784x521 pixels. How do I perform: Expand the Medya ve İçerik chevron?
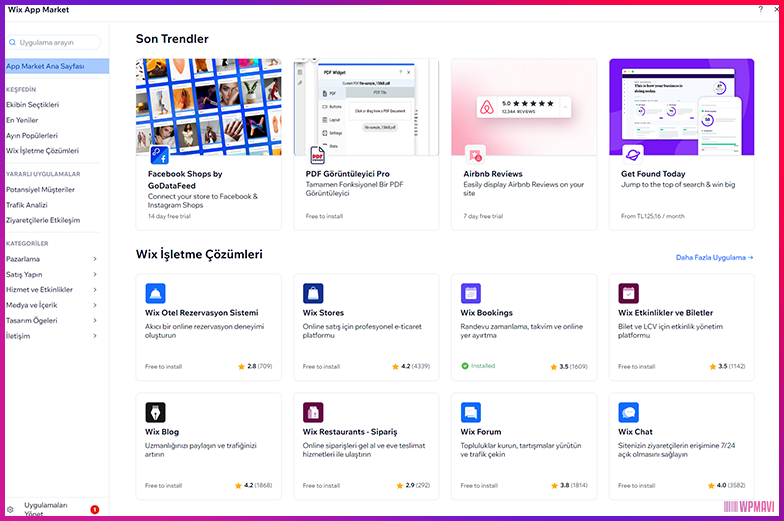pos(94,305)
